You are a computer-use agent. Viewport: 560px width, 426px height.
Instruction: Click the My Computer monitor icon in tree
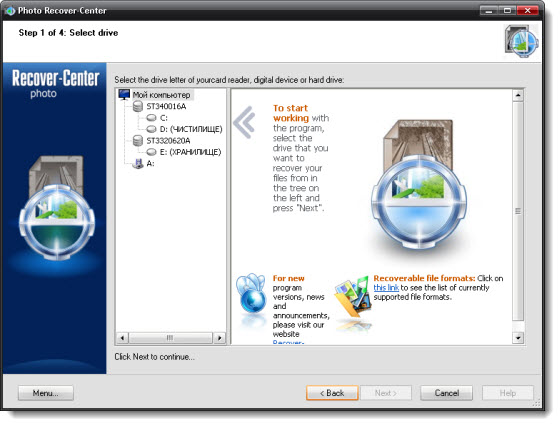coord(124,94)
